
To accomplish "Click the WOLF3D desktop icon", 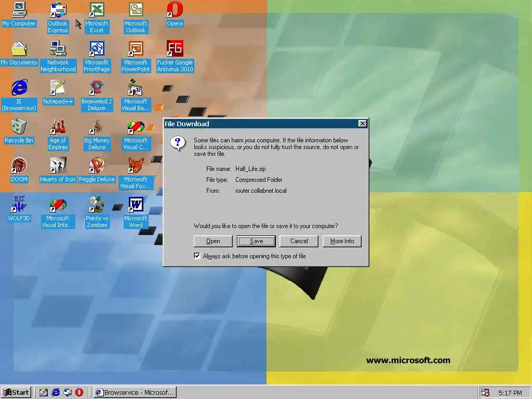I will coord(19,209).
